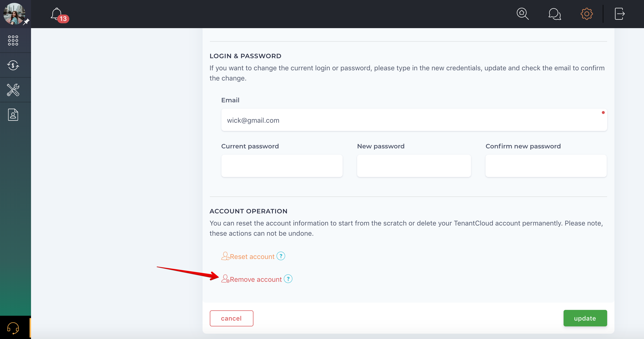Screen dimensions: 644x339
Task: Open the chat messages icon
Action: [x=555, y=14]
